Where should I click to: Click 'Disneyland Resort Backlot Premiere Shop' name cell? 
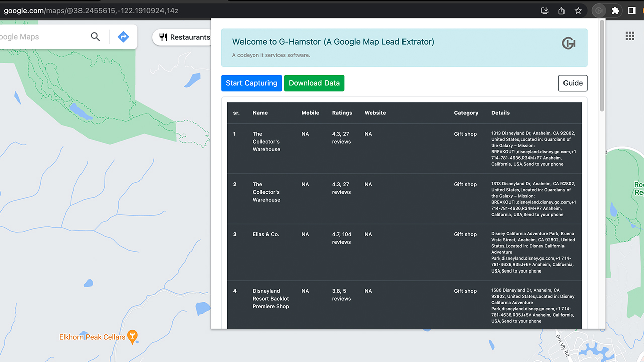pos(271,299)
